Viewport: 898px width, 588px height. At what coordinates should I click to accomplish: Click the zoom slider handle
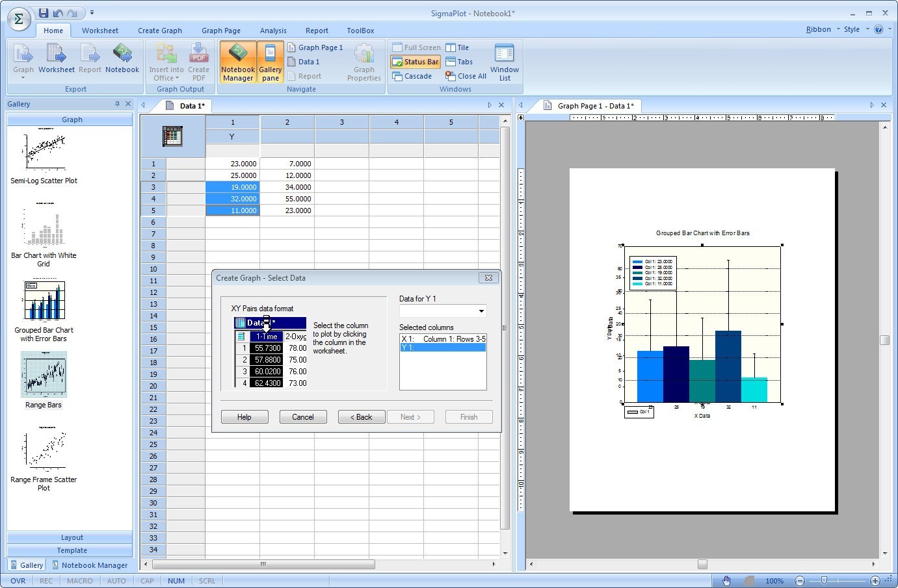pos(824,580)
